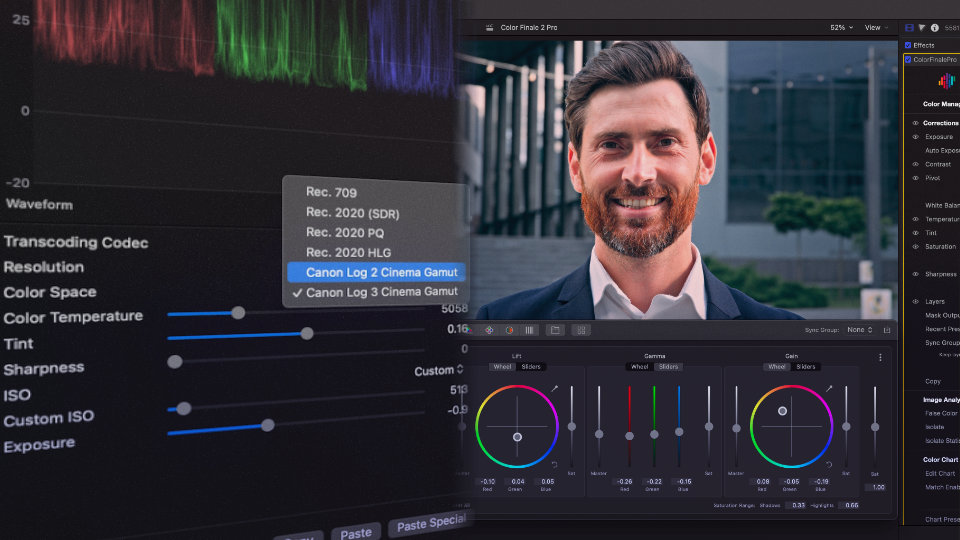Switch Gain to Sliders mode
960x540 pixels.
coord(806,367)
